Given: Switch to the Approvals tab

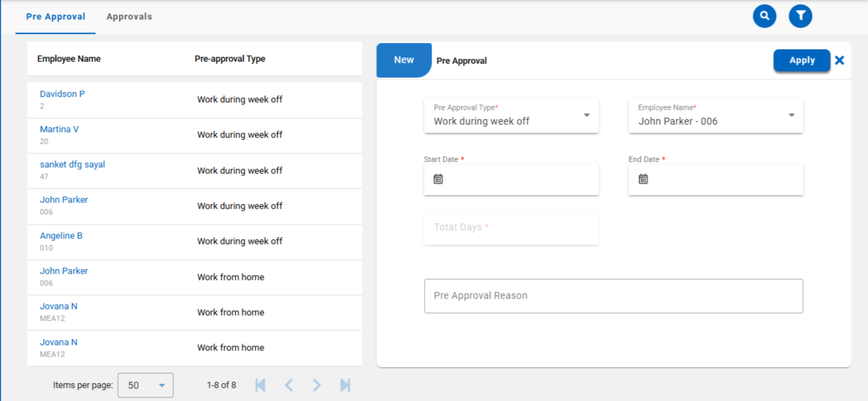Looking at the screenshot, I should (x=129, y=17).
